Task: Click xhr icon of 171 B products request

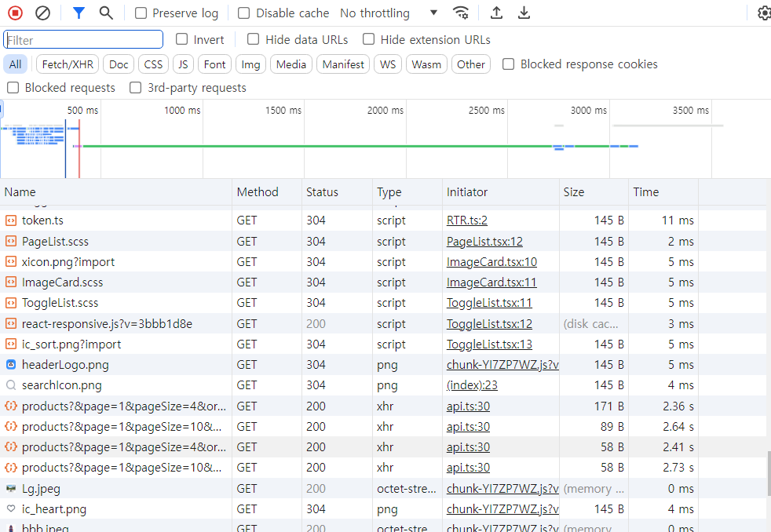Action: [11, 406]
